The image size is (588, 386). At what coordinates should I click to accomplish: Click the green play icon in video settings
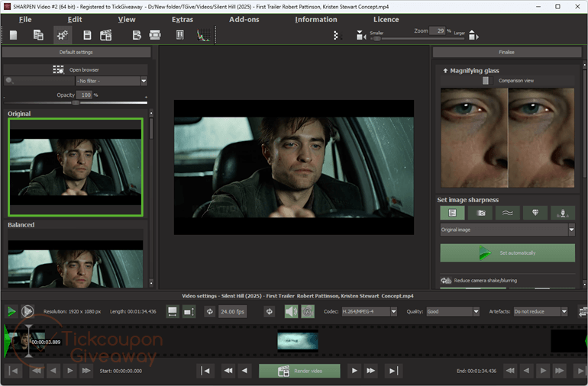coord(11,311)
